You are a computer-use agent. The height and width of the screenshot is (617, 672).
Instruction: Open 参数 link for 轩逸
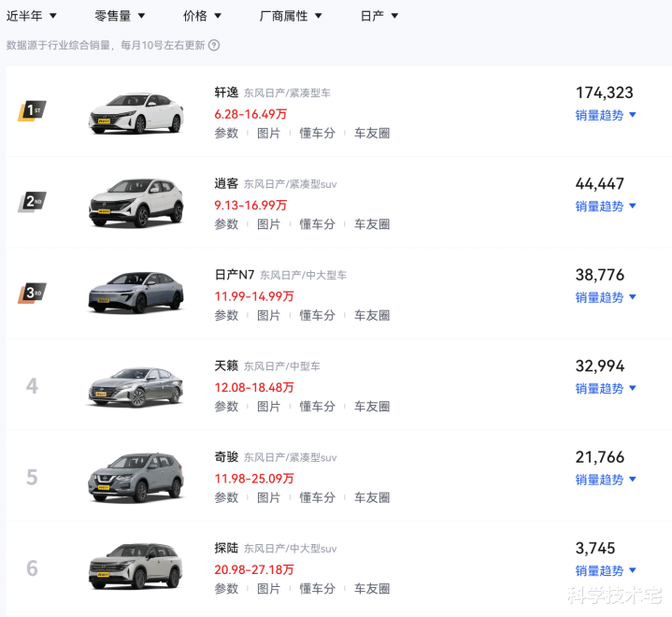(x=226, y=133)
